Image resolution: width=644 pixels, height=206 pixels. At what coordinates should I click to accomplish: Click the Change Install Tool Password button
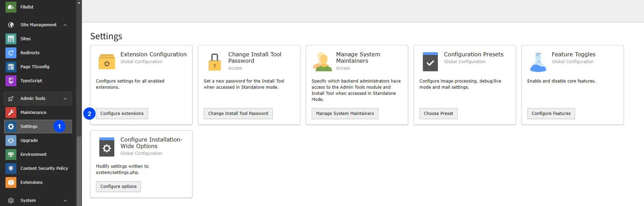click(x=238, y=114)
